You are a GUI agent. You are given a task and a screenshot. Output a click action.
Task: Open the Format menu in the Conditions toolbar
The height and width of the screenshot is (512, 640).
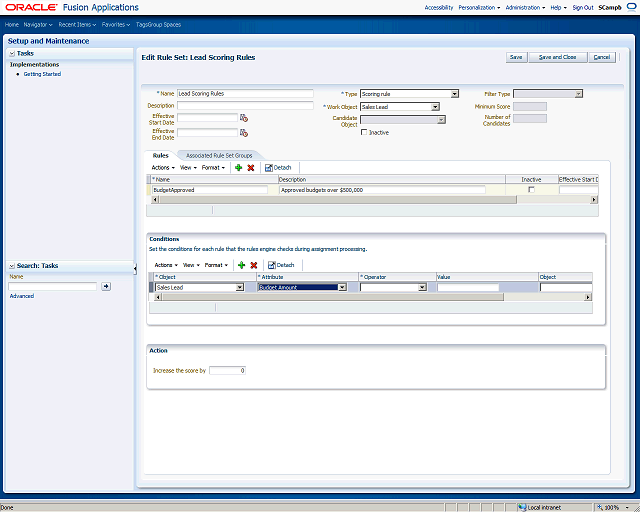216,265
